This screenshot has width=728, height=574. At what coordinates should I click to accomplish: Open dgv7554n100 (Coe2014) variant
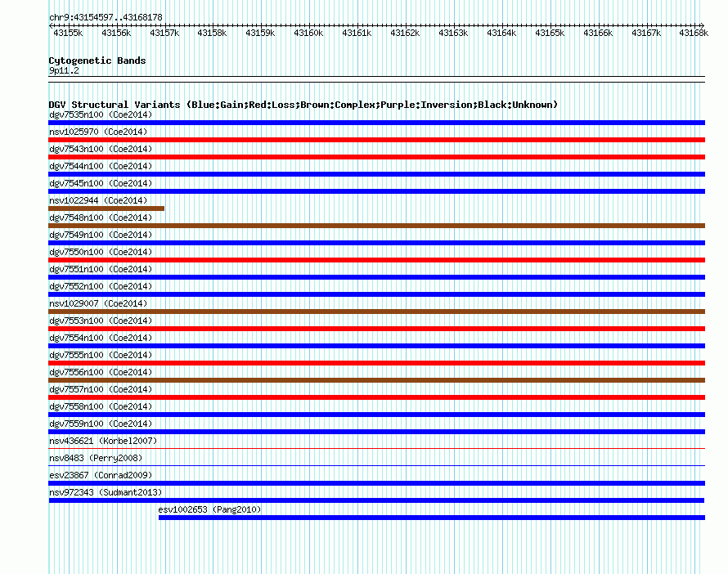tap(101, 338)
